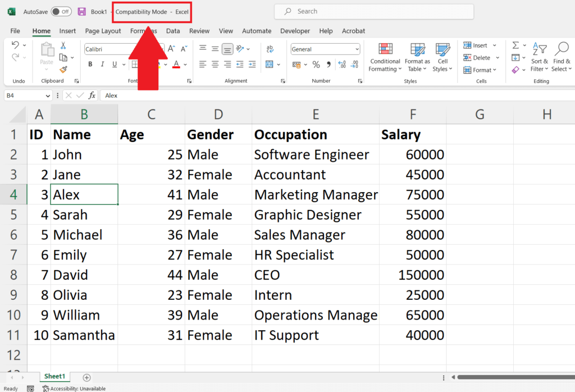
Task: Open Conditional Formatting
Action: pyautogui.click(x=385, y=58)
